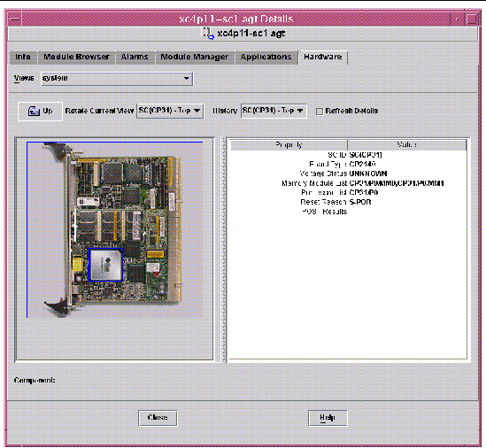
Task: Click the yellow component on the board image
Action: pos(77,265)
